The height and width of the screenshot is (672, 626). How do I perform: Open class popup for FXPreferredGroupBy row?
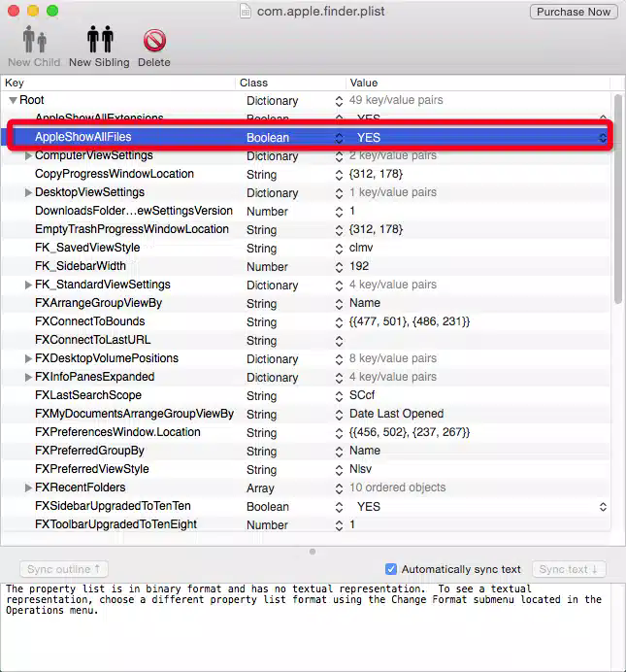click(339, 452)
